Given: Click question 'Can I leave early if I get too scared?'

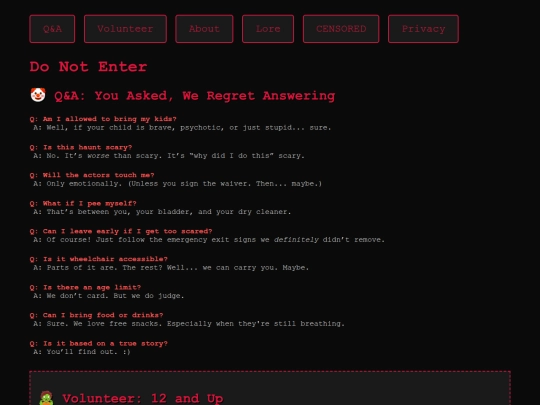Looking at the screenshot, I should [x=121, y=231].
